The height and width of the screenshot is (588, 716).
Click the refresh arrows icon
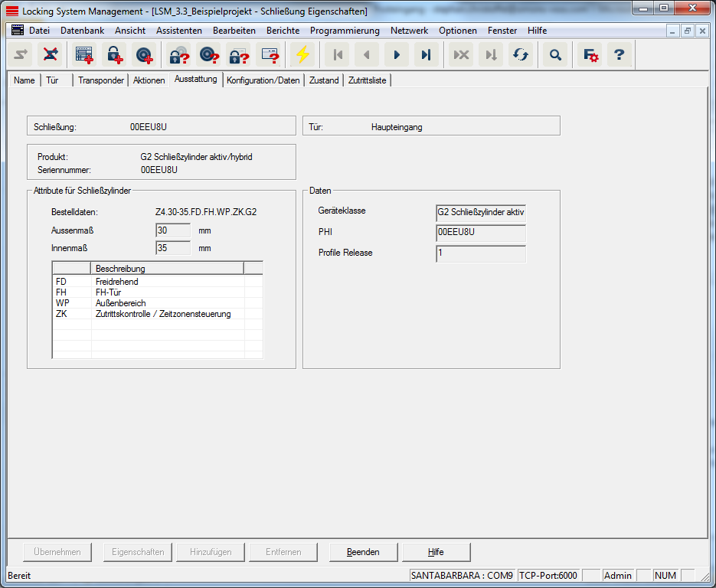click(x=521, y=55)
